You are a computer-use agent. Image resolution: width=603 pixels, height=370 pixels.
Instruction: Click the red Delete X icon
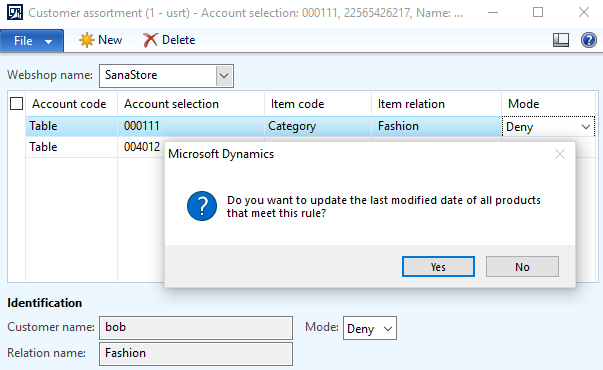point(150,40)
